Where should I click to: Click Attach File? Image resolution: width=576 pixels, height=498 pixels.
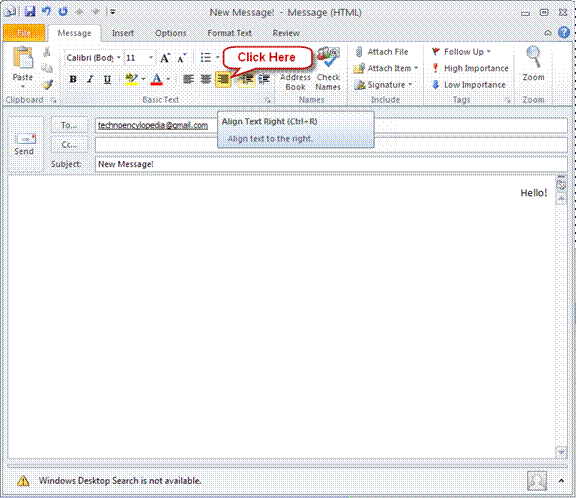pyautogui.click(x=382, y=52)
